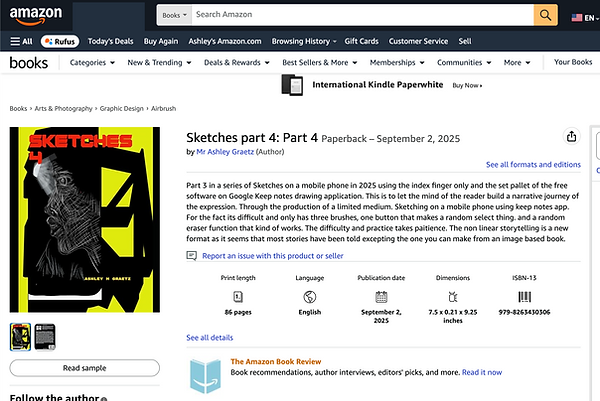Go to Gift Cards menu item
600x401 pixels.
[360, 41]
